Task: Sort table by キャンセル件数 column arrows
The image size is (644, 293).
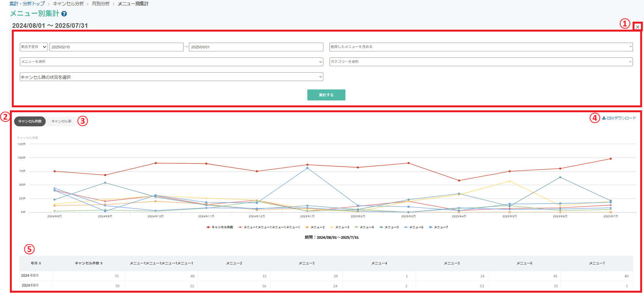Action: [x=101, y=263]
